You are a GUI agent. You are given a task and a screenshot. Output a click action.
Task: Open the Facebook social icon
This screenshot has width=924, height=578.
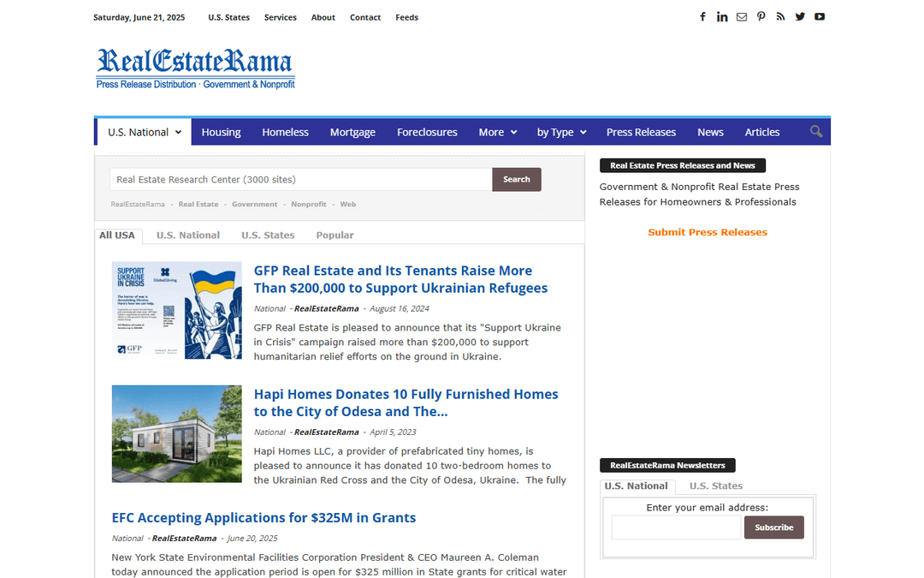point(702,17)
